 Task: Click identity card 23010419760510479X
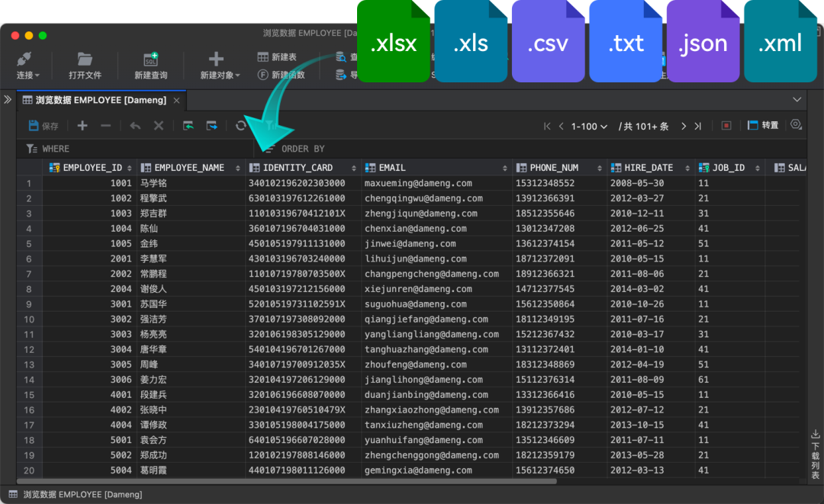[297, 410]
